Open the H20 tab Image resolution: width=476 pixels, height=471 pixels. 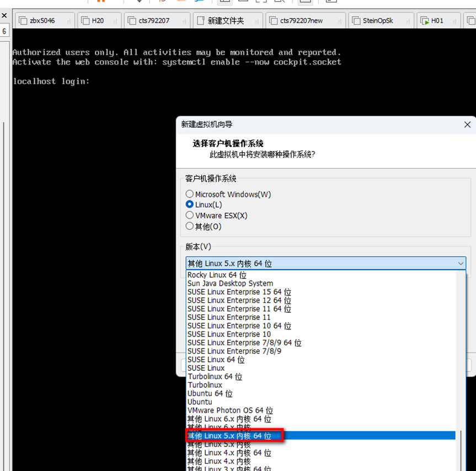coord(99,20)
